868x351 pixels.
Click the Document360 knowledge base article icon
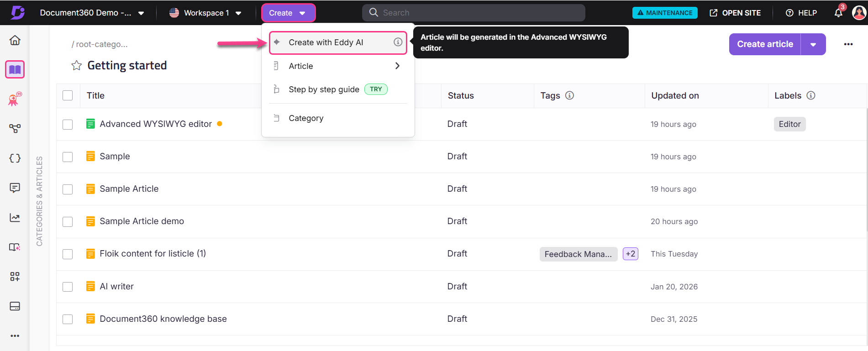coord(91,319)
